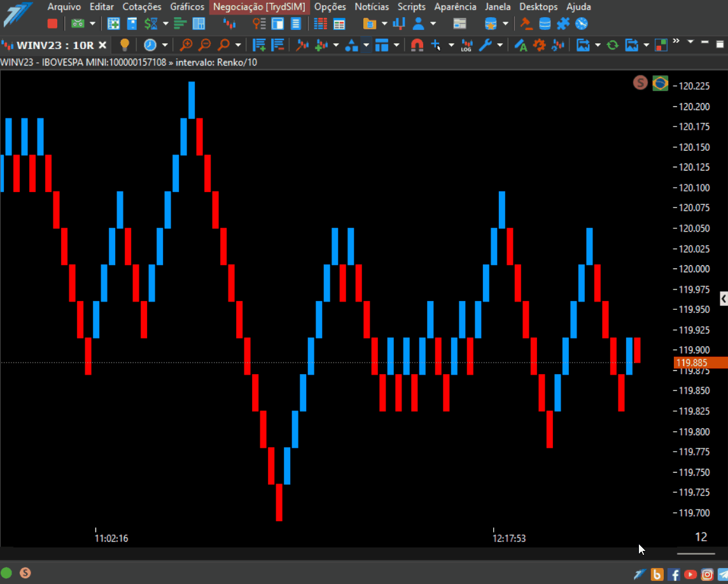Click the blue user profile icon
Image resolution: width=728 pixels, height=584 pixels.
pyautogui.click(x=418, y=23)
